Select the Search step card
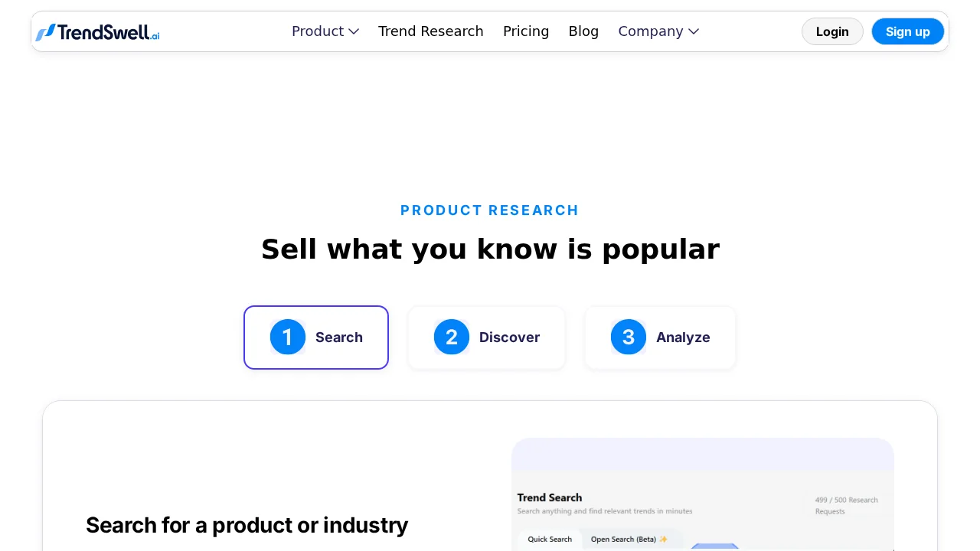 coord(316,337)
